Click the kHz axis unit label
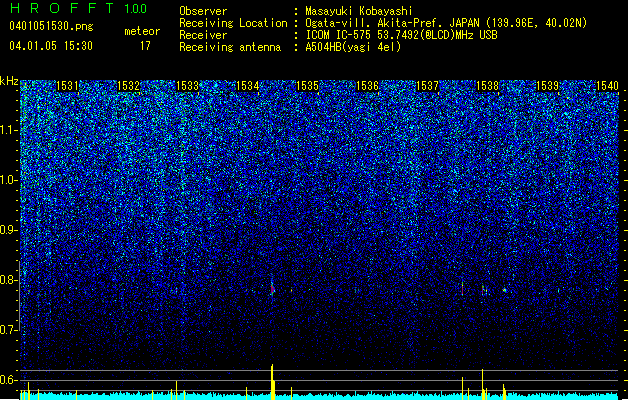This screenshot has width=629, height=400. coord(9,81)
